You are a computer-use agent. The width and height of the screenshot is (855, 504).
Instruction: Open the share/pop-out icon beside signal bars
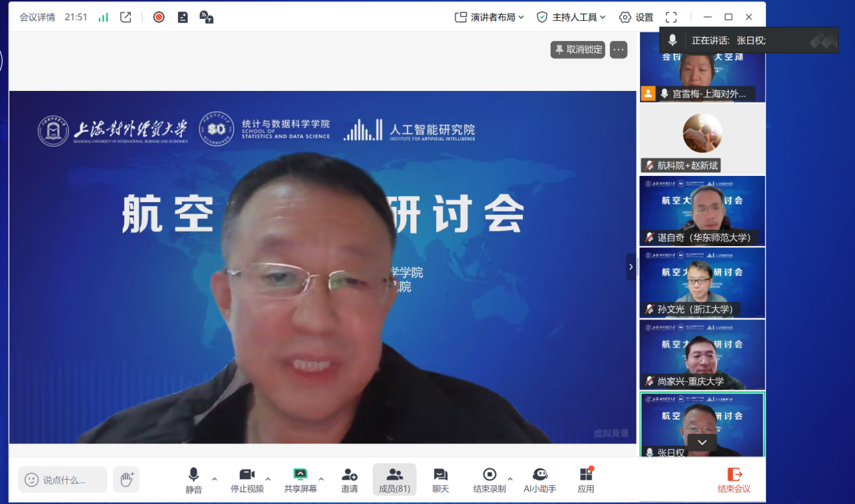click(x=125, y=18)
